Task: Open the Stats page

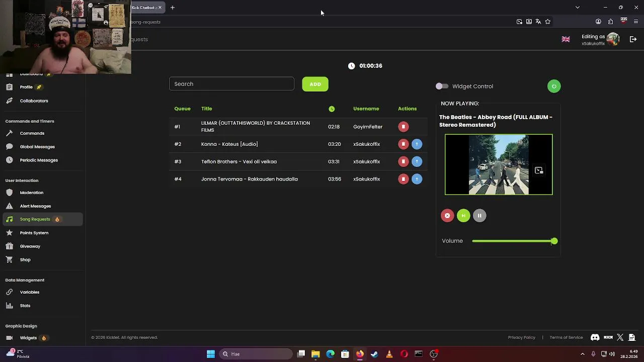Action: coord(25,306)
